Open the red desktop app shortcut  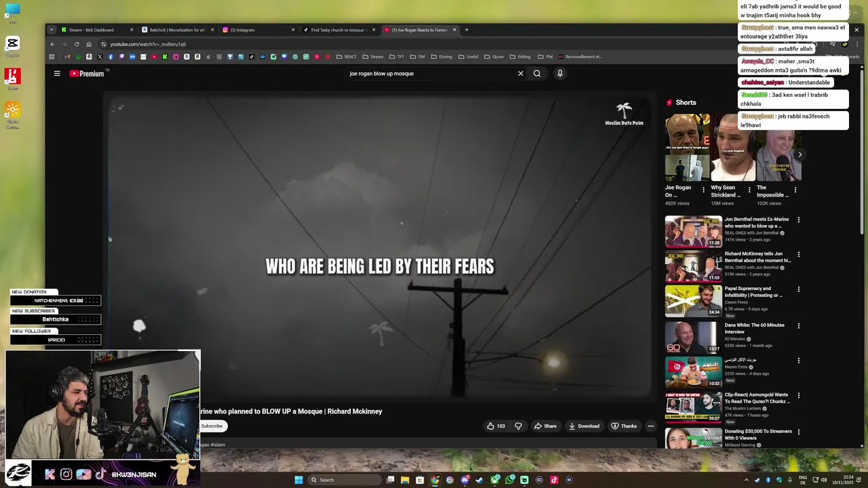click(12, 79)
